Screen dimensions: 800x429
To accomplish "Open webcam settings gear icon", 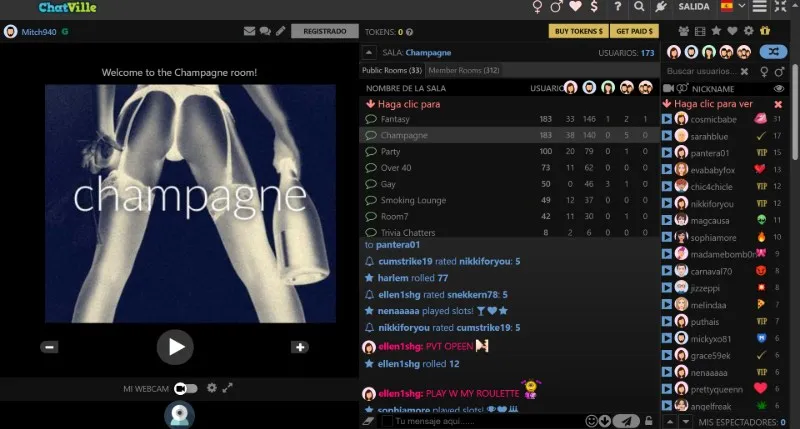I will pos(212,388).
